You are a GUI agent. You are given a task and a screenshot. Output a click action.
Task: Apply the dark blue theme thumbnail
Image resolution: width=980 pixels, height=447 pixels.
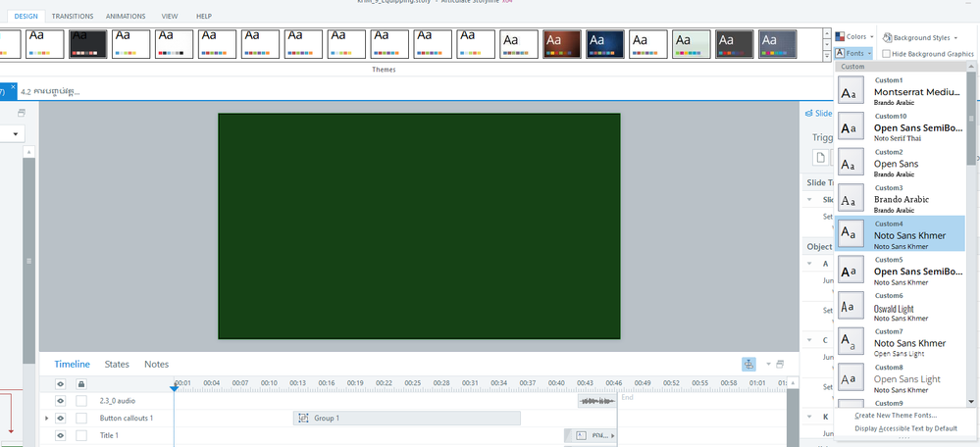[605, 44]
